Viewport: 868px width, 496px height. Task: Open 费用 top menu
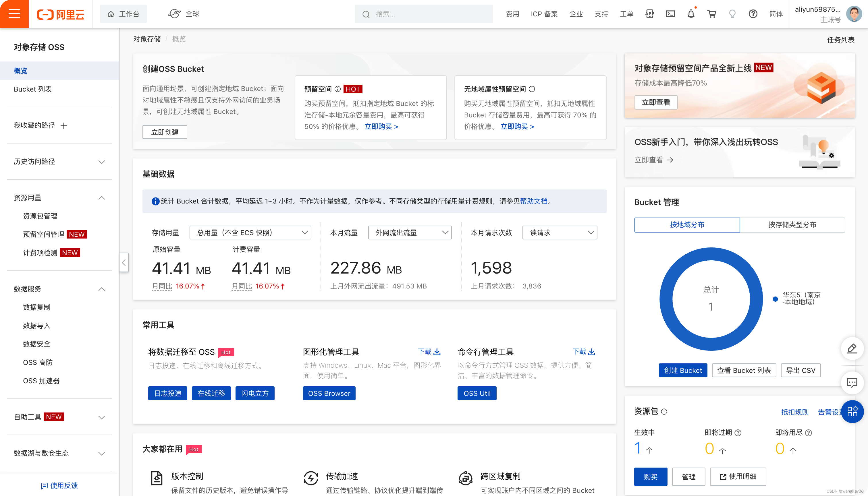tap(512, 14)
